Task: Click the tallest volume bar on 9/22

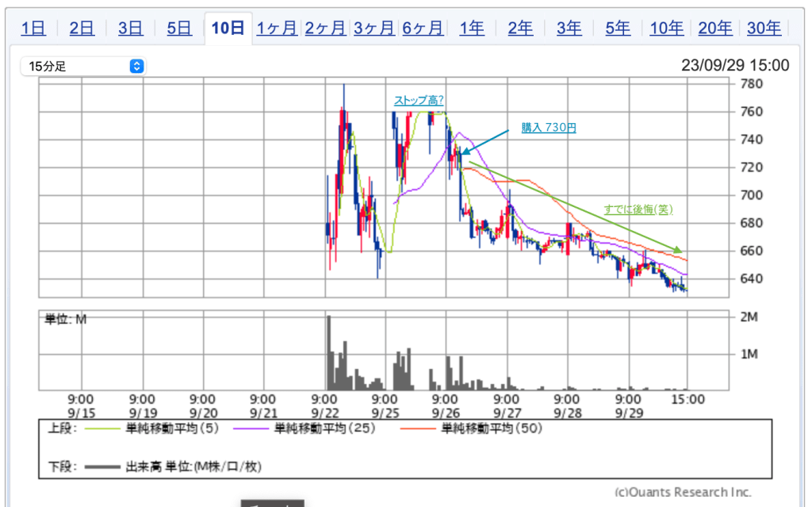Action: click(328, 351)
